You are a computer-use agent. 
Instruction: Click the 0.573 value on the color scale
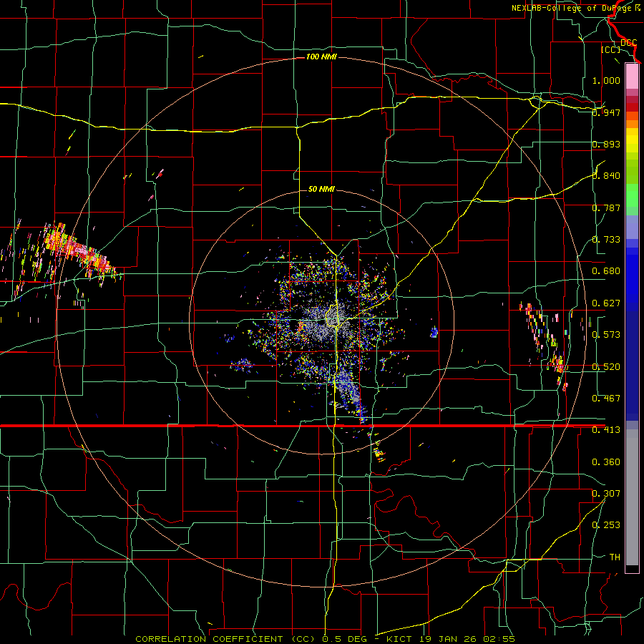(606, 334)
